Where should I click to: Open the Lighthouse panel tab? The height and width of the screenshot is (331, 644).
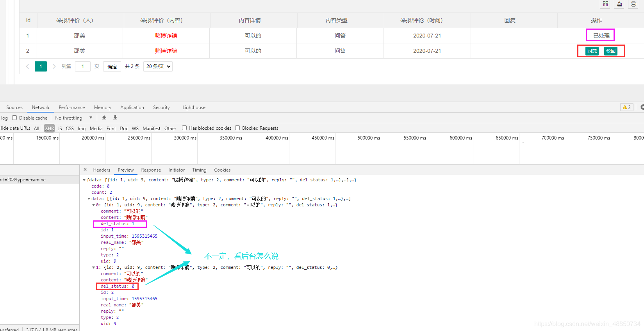click(194, 107)
